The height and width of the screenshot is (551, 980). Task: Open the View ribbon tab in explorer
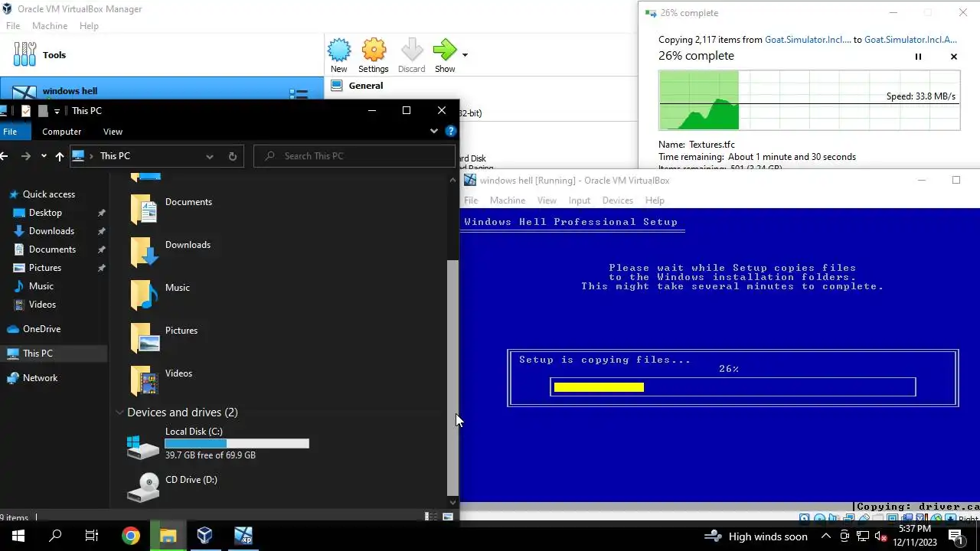pos(113,132)
